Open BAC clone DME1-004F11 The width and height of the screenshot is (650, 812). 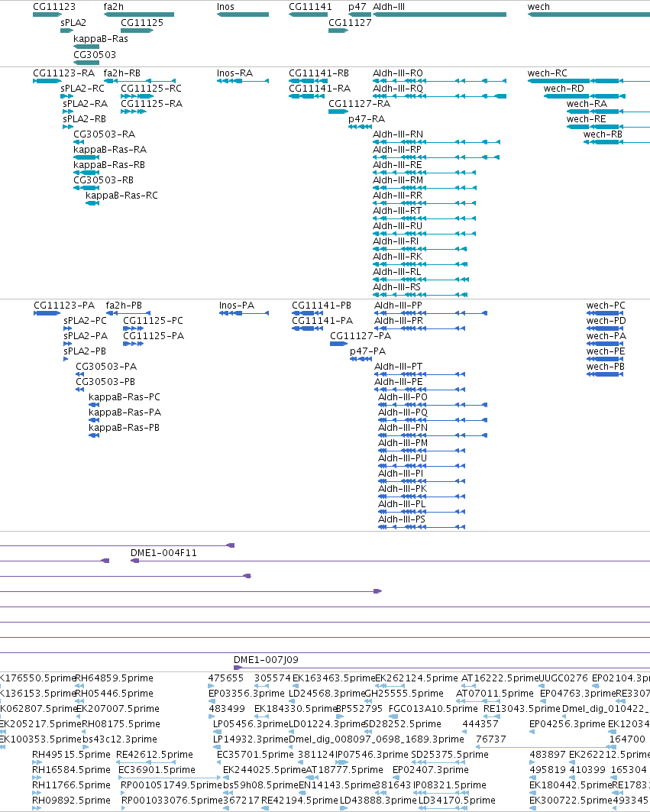(x=163, y=553)
